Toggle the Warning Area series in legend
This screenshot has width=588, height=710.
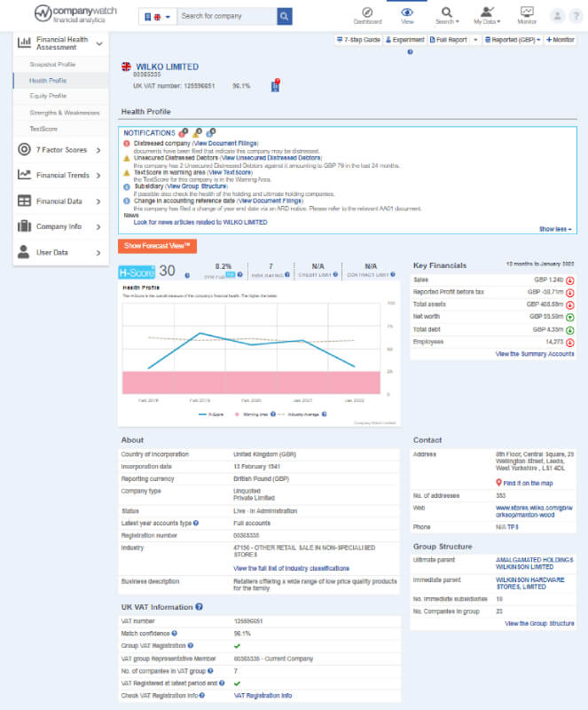point(252,414)
